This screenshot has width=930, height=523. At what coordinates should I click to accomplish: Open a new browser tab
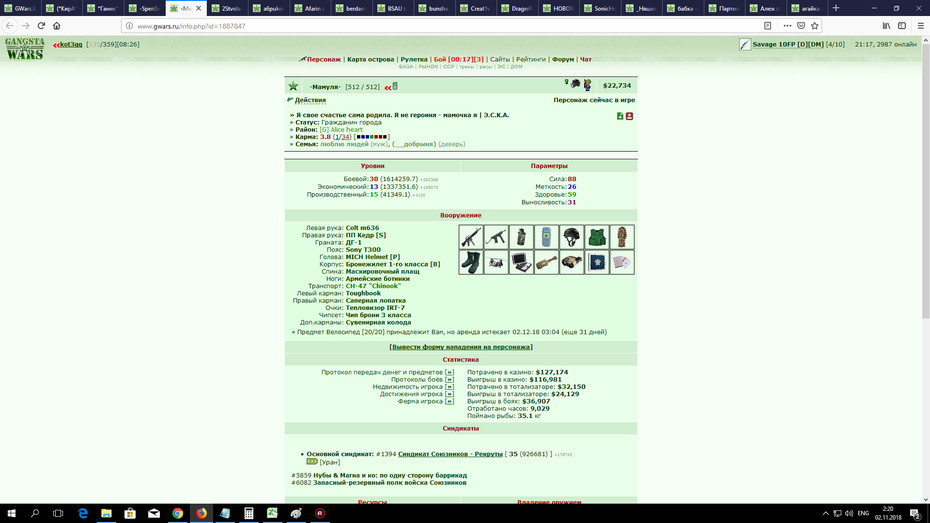click(836, 8)
